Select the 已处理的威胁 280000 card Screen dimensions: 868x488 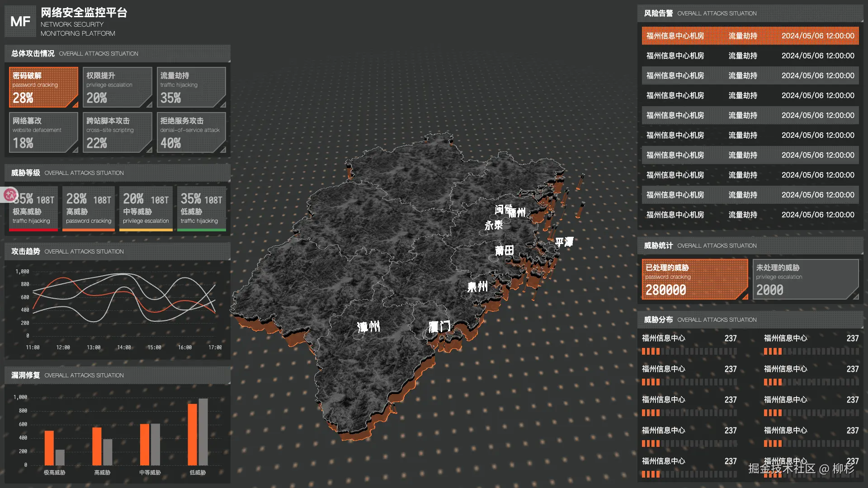tap(694, 279)
